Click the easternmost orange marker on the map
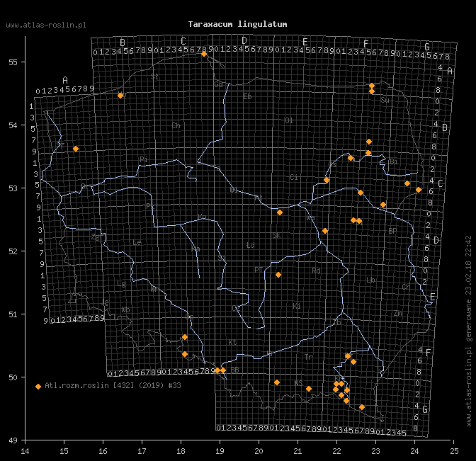 (x=419, y=190)
